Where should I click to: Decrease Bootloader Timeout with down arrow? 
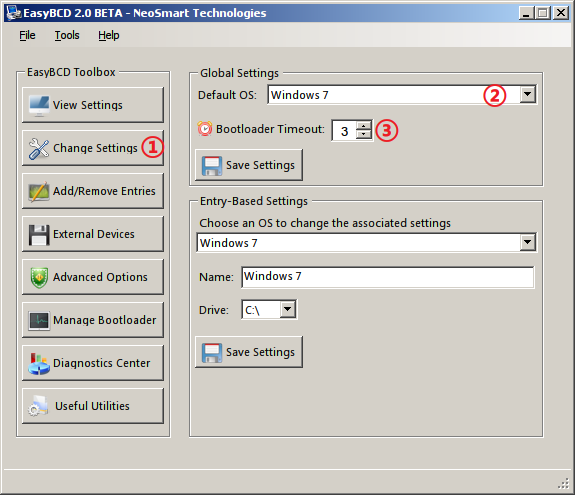point(363,134)
